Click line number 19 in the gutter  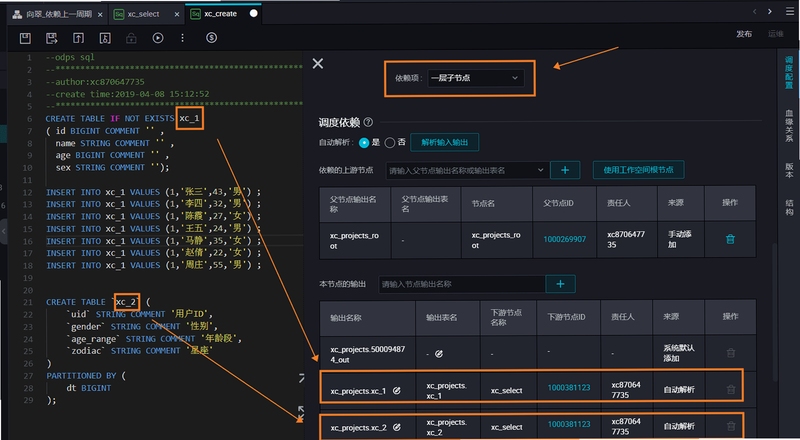pos(28,278)
